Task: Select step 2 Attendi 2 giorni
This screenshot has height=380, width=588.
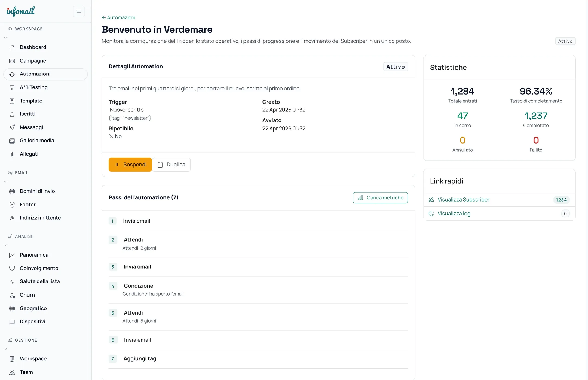Action: tap(258, 244)
